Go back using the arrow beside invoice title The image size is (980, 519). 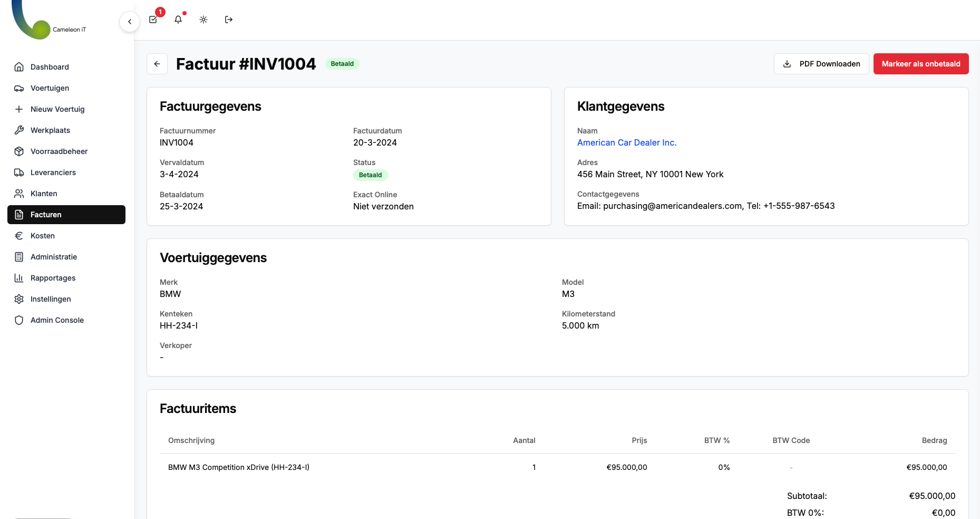click(157, 64)
